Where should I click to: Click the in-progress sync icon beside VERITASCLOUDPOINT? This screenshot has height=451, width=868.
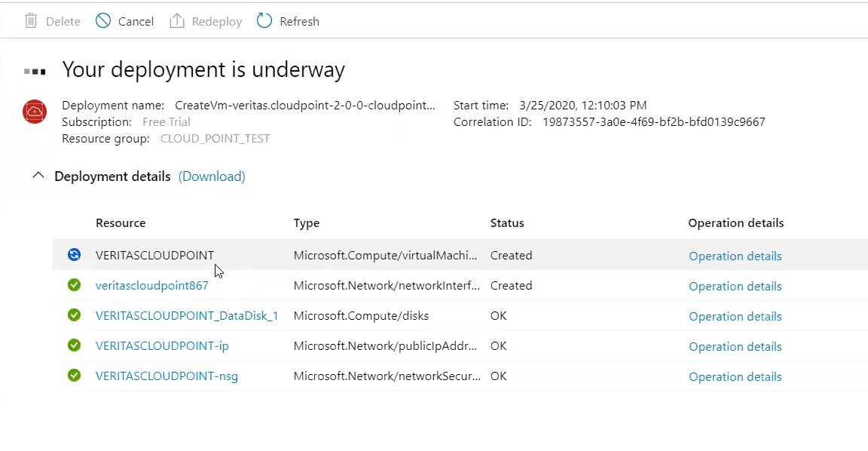click(74, 254)
